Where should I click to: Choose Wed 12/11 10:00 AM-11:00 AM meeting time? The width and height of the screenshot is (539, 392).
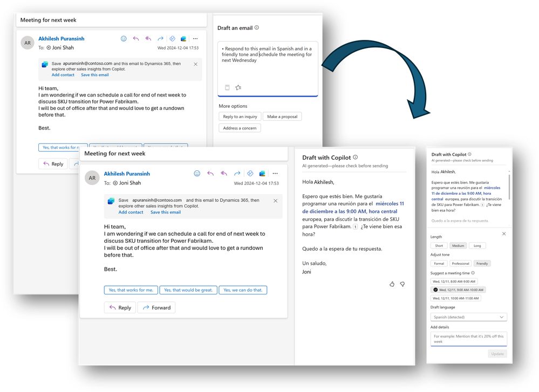456,298
